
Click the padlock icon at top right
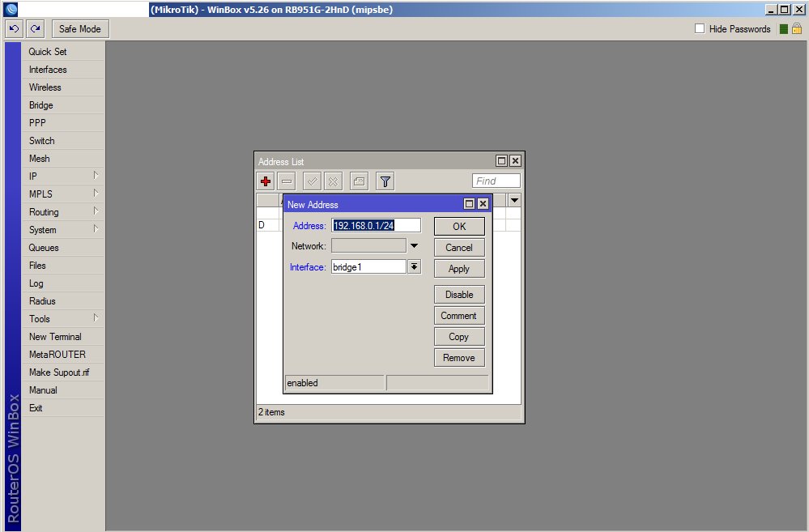point(797,29)
